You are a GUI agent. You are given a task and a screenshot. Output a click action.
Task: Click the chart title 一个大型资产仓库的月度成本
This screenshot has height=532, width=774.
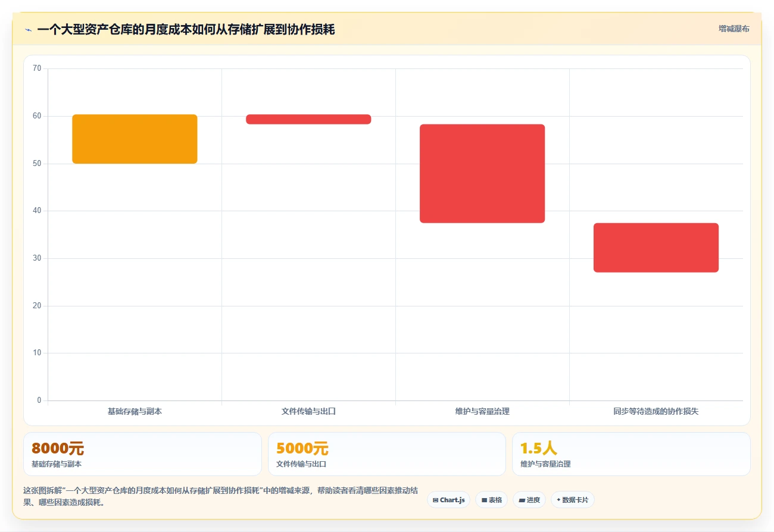coord(186,29)
